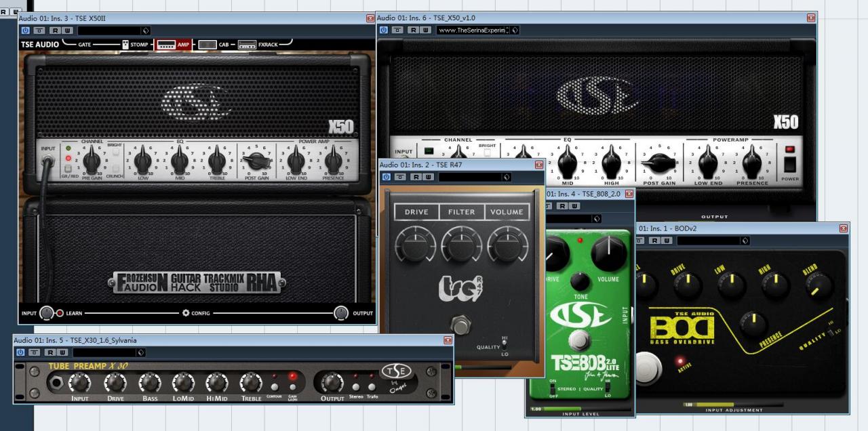Click the PRESENCE knob on TSE X50II
868x431 pixels.
click(333, 161)
